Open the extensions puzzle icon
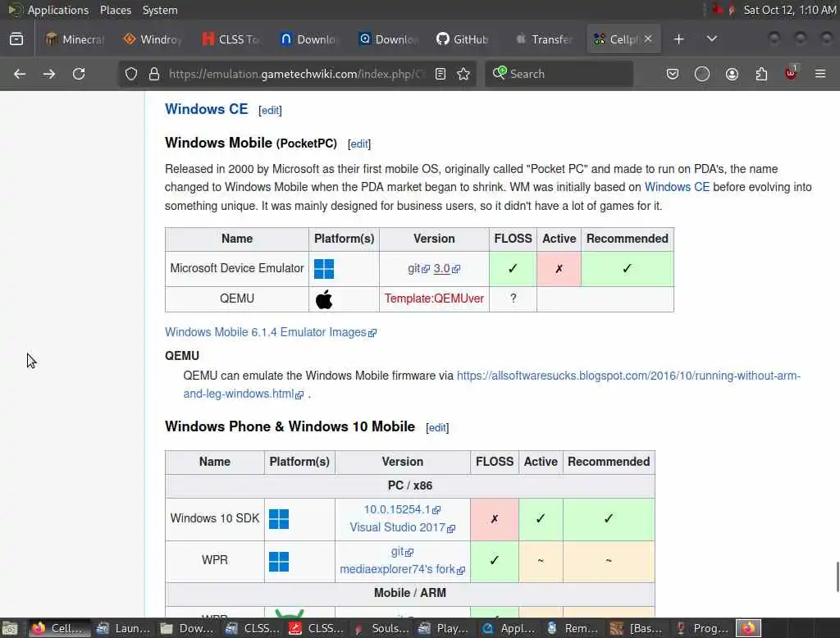840x638 pixels. point(761,74)
